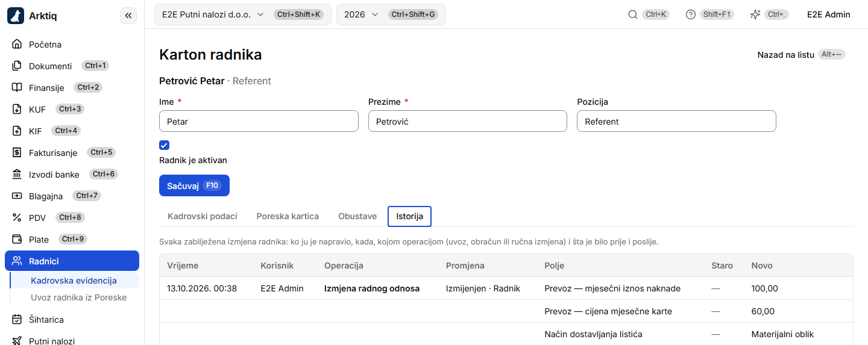The image size is (868, 345).
Task: Click the Izmjena radnog odnosa cell
Action: pyautogui.click(x=372, y=288)
